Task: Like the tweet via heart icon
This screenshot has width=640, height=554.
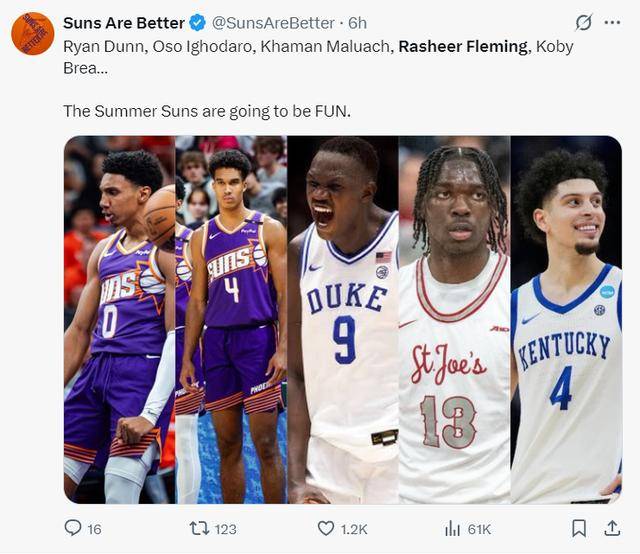Action: pyautogui.click(x=326, y=528)
